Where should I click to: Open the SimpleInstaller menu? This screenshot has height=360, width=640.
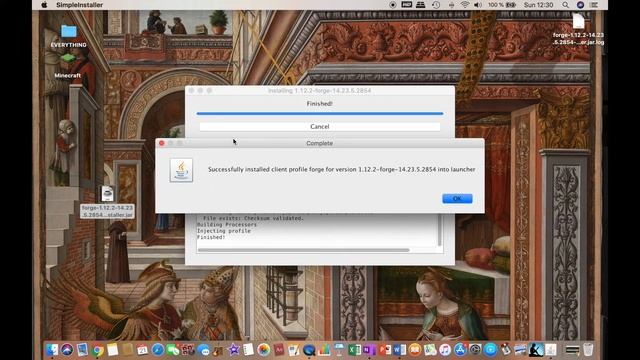click(x=79, y=5)
